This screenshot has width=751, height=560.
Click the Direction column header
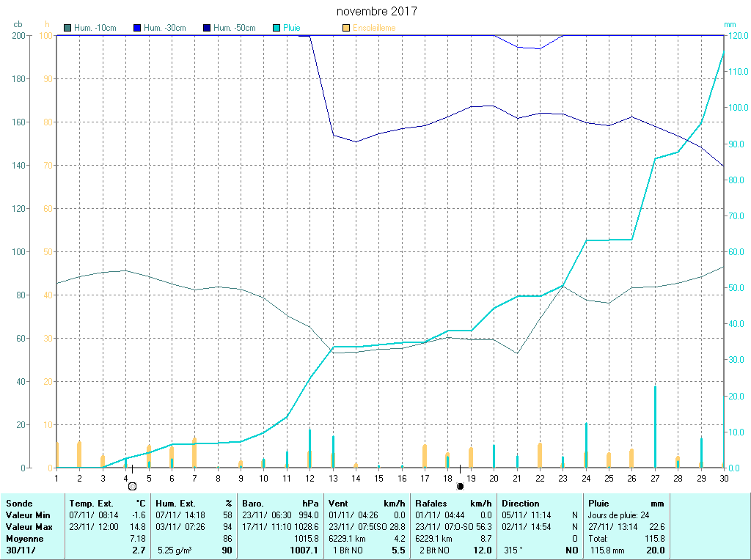pyautogui.click(x=521, y=504)
